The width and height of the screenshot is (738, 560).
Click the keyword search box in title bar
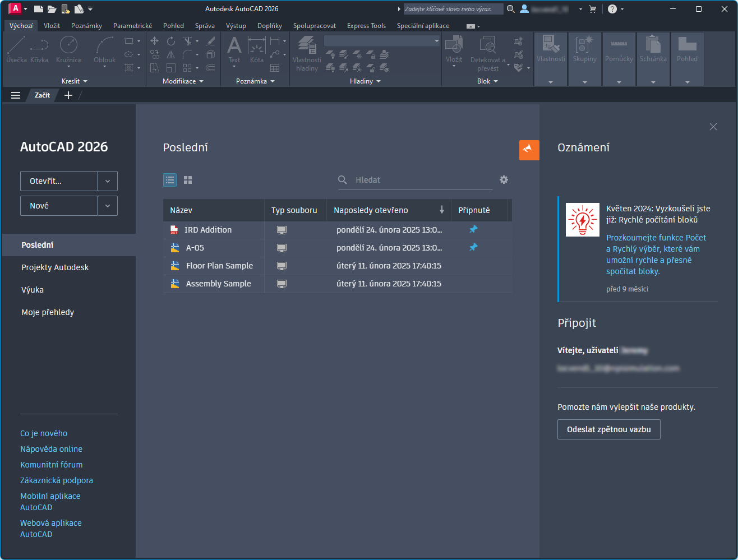point(453,9)
